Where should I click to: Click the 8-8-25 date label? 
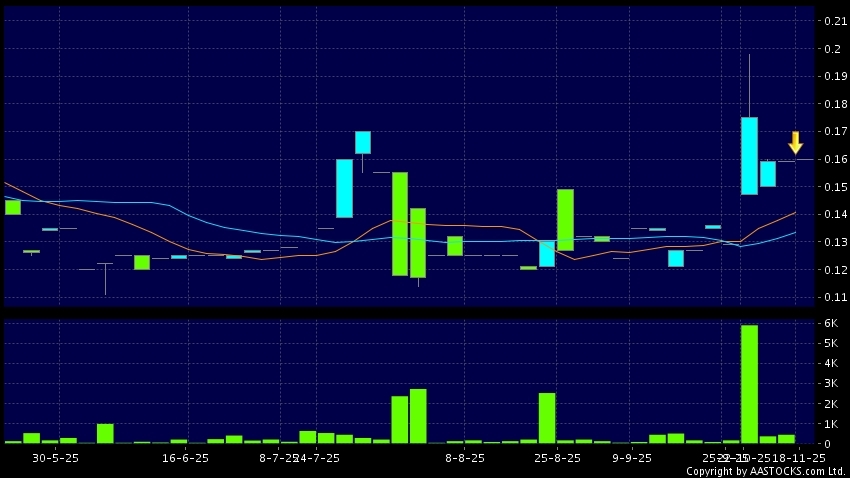pos(465,458)
